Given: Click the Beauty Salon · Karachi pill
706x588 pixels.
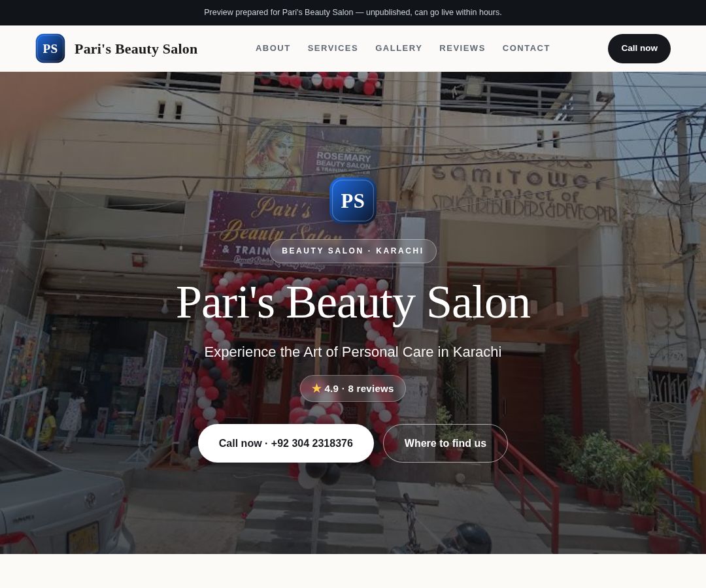Looking at the screenshot, I should (x=352, y=251).
